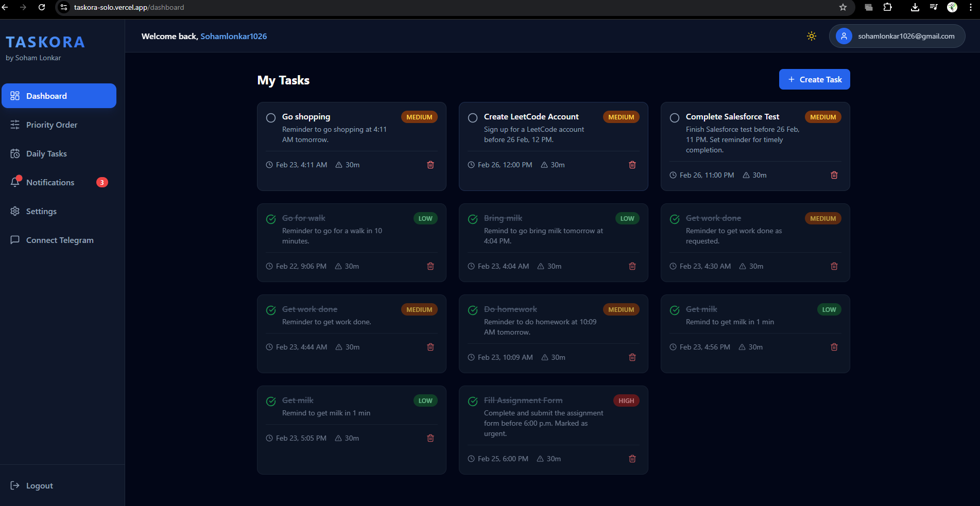
Task: Mark Create LeetCode Account as done
Action: coord(473,117)
